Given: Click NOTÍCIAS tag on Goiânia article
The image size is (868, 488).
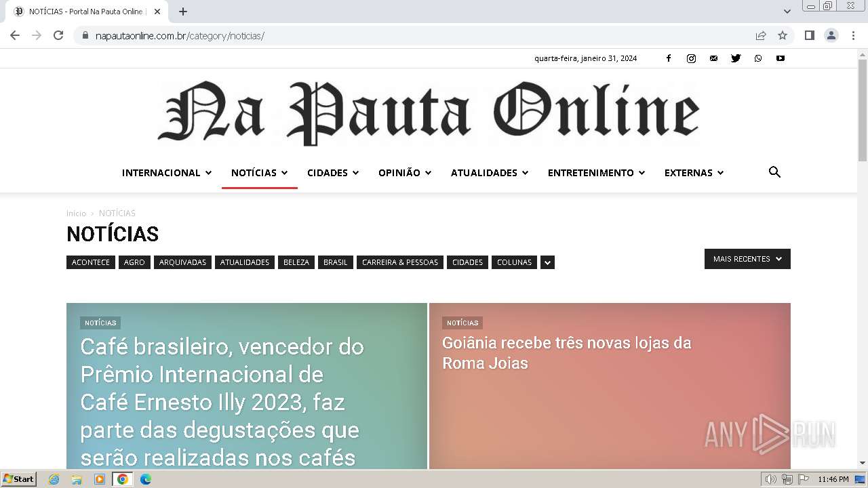Looking at the screenshot, I should (462, 323).
